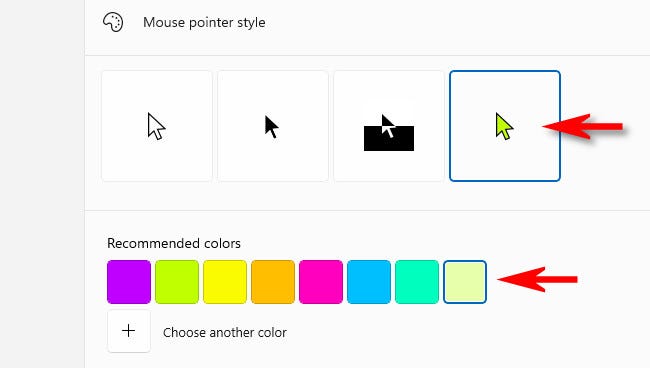
Task: Pick the purple recommended color
Action: [x=129, y=282]
